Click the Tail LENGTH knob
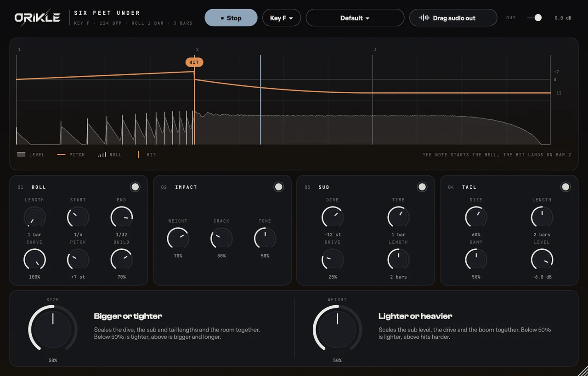Screen dimensions: 588x376 coord(542,217)
